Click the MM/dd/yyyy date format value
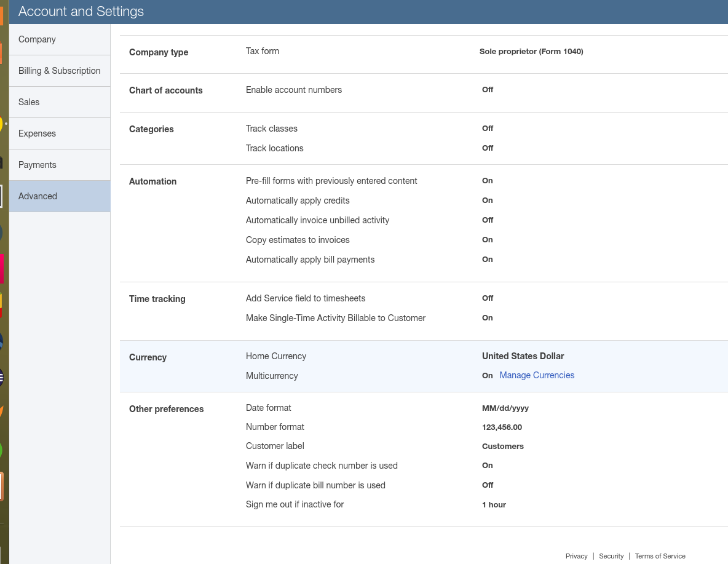Viewport: 728px width, 564px height. pyautogui.click(x=505, y=408)
